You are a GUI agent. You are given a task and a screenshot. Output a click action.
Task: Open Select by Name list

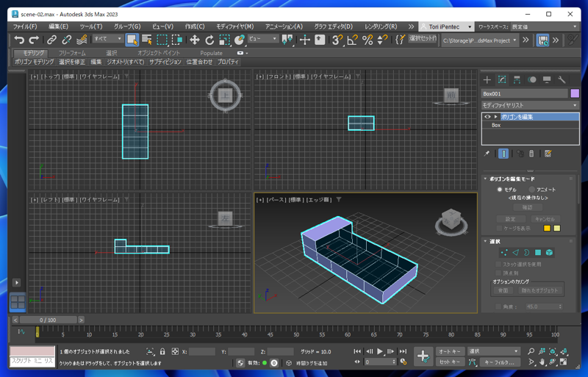tap(146, 40)
